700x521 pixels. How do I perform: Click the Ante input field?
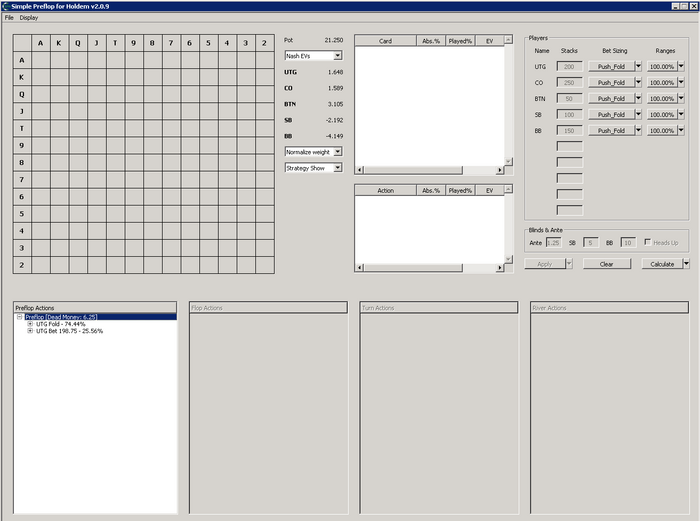pyautogui.click(x=554, y=243)
